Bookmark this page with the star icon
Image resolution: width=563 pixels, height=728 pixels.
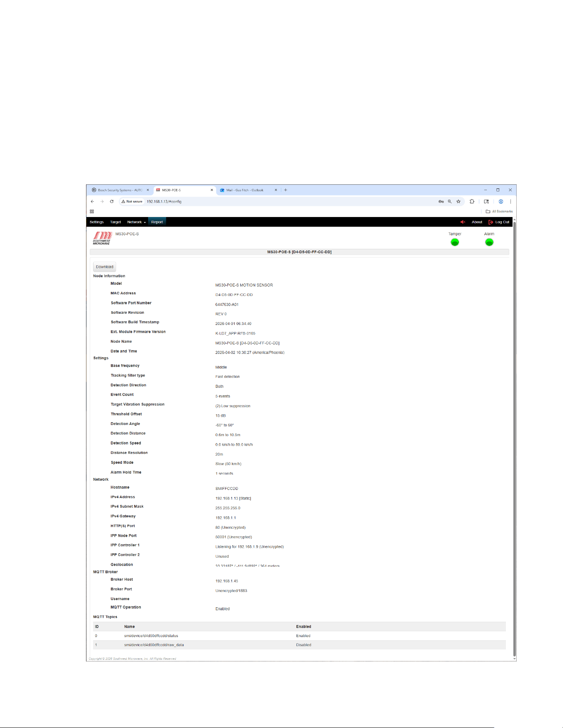click(458, 201)
